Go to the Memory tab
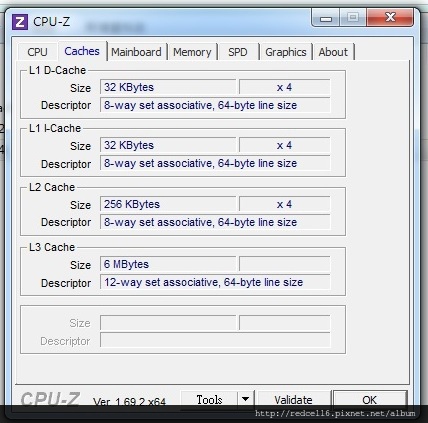 (192, 52)
